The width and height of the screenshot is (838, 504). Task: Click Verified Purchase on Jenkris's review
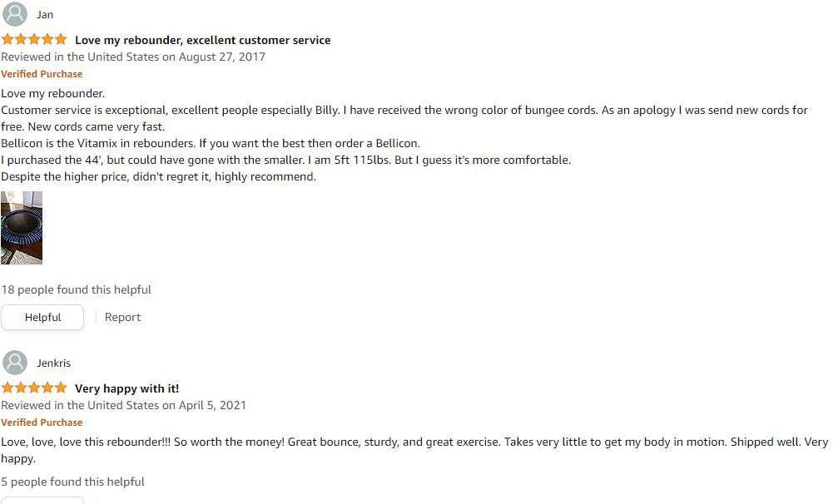[42, 422]
